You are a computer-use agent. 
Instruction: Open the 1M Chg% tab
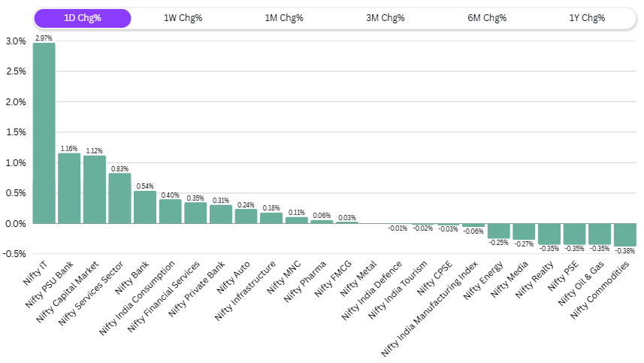coord(284,18)
